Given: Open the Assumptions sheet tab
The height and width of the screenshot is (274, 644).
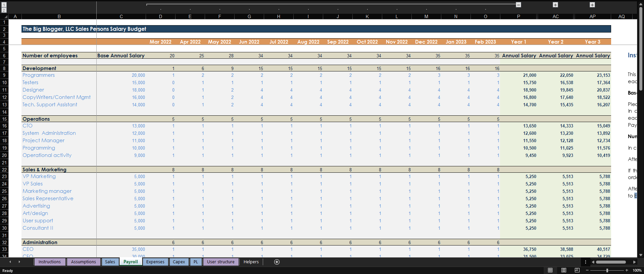Looking at the screenshot, I should click(83, 262).
